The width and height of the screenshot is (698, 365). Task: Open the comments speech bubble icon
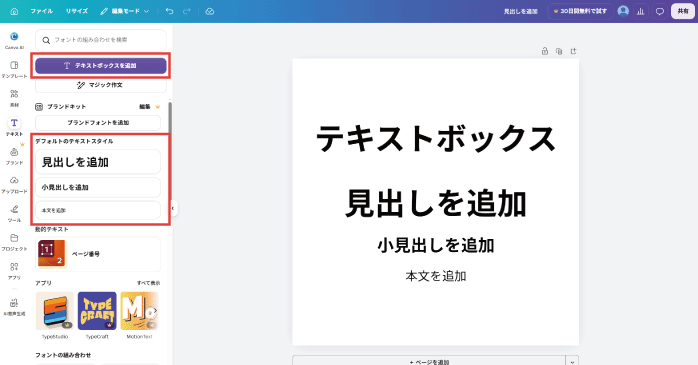click(x=660, y=12)
